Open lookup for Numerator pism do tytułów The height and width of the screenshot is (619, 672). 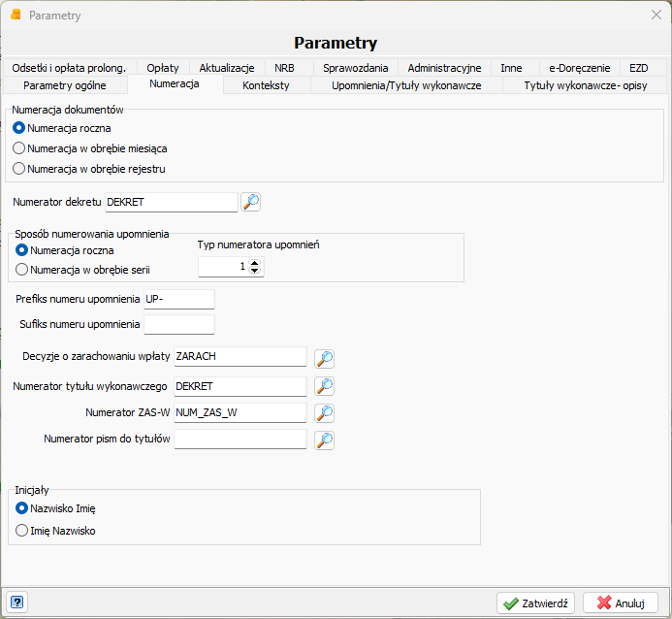point(325,440)
